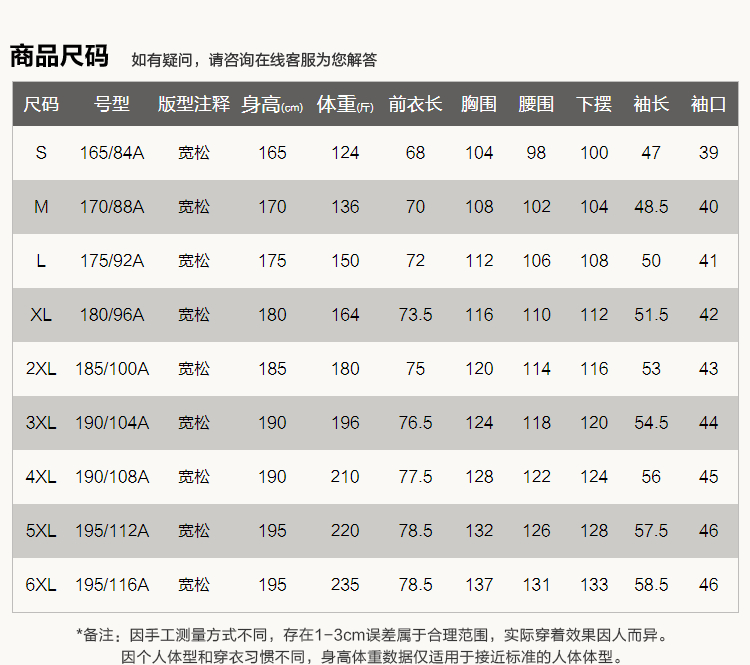Click the 腰围 column header
Image resolution: width=750 pixels, height=665 pixels.
click(536, 104)
